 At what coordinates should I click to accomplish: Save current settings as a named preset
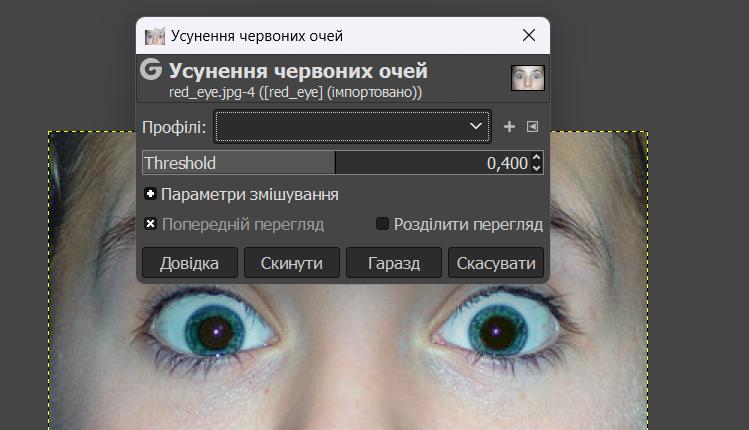509,127
